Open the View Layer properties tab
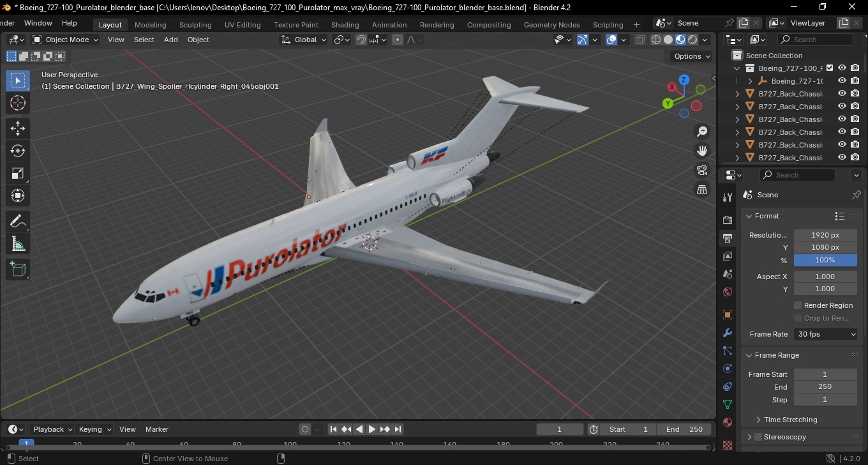The width and height of the screenshot is (868, 465). tap(728, 256)
